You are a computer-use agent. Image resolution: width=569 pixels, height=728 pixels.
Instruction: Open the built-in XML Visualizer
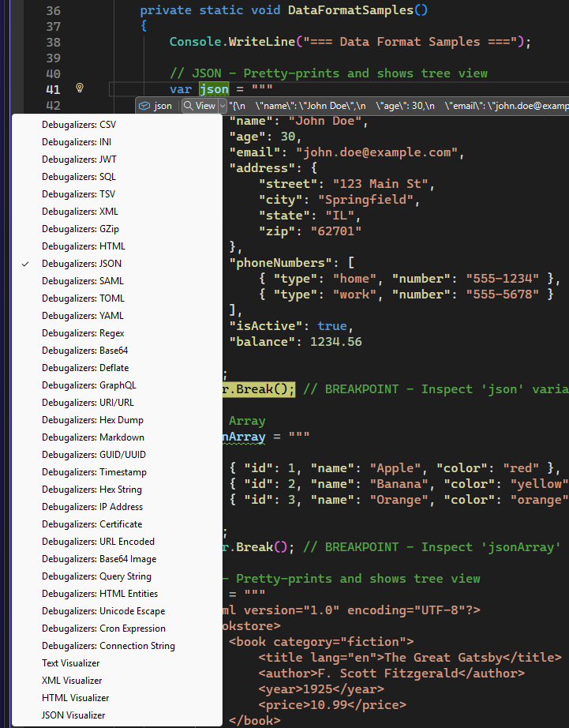(x=117, y=680)
